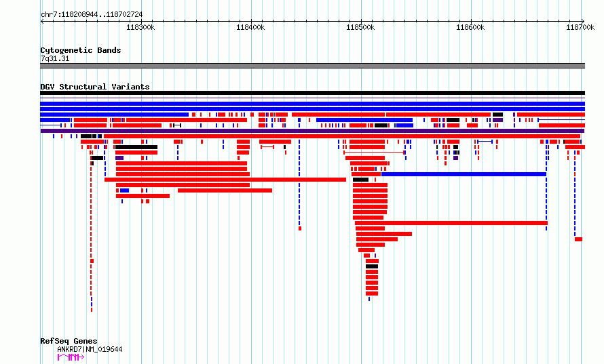The height and width of the screenshot is (364, 604).
Task: Open the DGV Structural Variants track title
Action: [x=95, y=87]
